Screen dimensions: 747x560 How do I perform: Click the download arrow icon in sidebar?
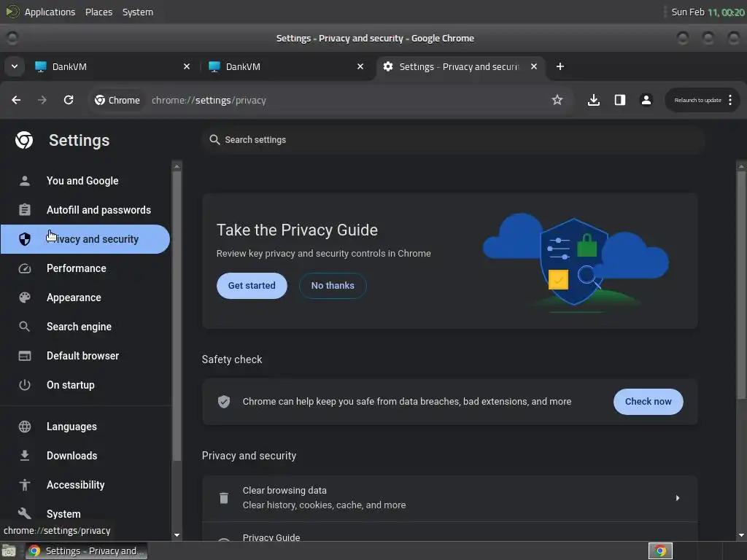coord(25,456)
